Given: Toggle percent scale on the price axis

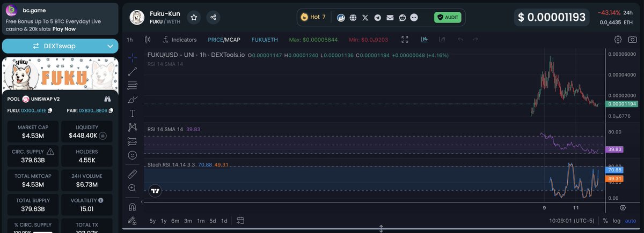Looking at the screenshot, I should (x=605, y=221).
